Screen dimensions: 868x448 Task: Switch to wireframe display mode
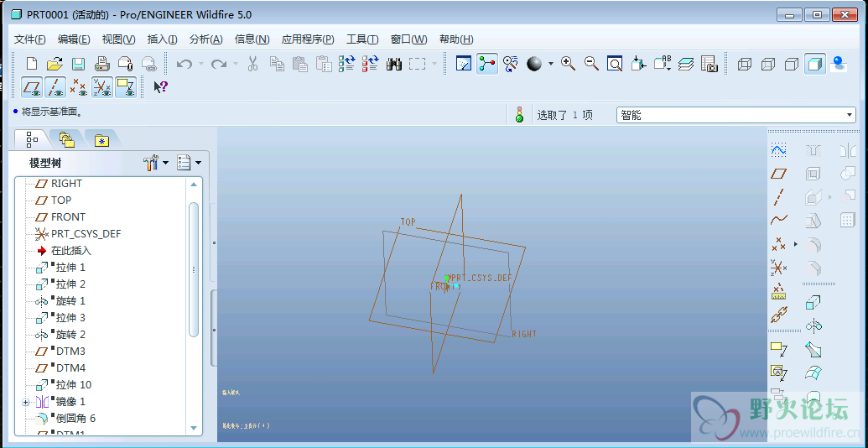tap(745, 65)
